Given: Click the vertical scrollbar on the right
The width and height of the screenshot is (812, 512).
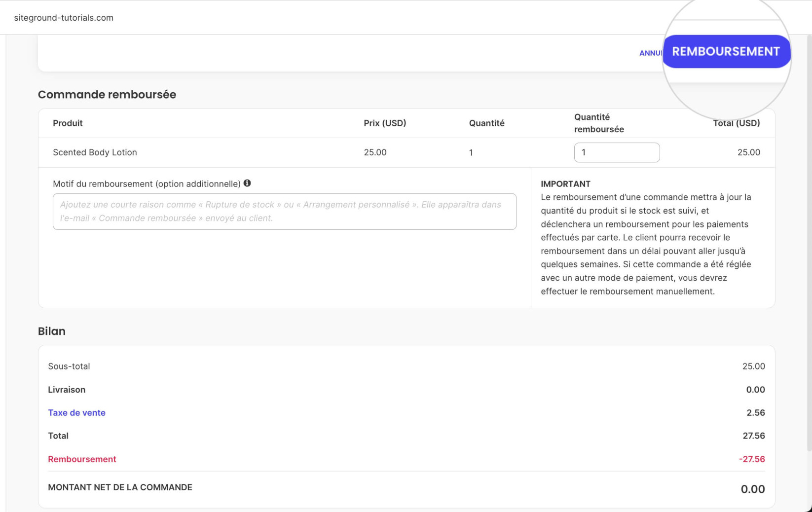Looking at the screenshot, I should (x=809, y=242).
